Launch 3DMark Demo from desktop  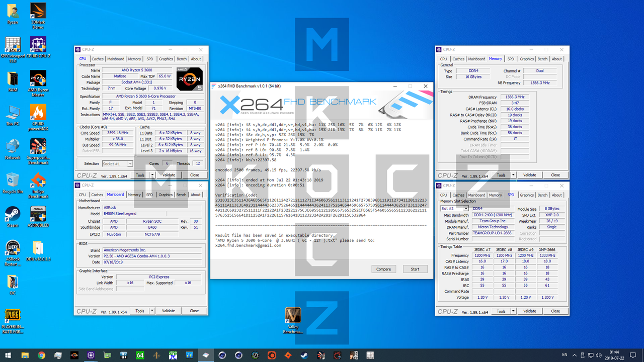click(x=38, y=16)
